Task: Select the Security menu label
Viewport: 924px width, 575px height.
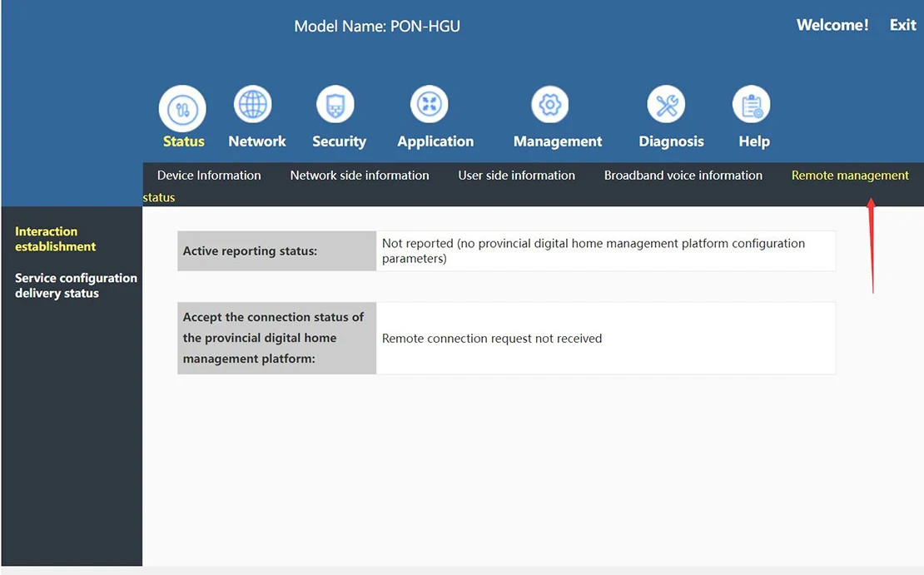Action: [340, 142]
